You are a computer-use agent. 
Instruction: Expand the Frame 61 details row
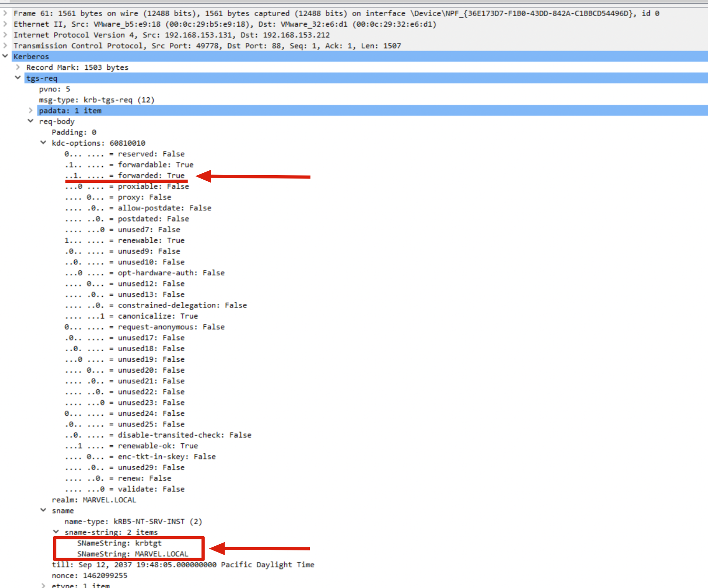[x=5, y=13]
